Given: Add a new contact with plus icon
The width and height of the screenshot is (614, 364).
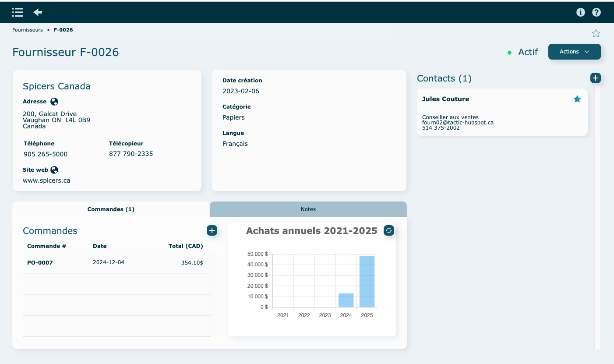Looking at the screenshot, I should point(595,78).
